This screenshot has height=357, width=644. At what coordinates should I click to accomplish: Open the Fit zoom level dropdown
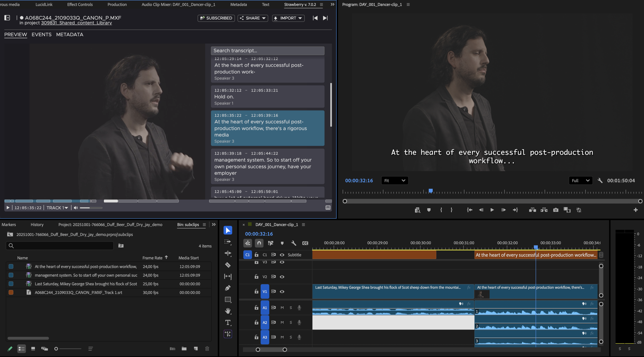pos(394,181)
